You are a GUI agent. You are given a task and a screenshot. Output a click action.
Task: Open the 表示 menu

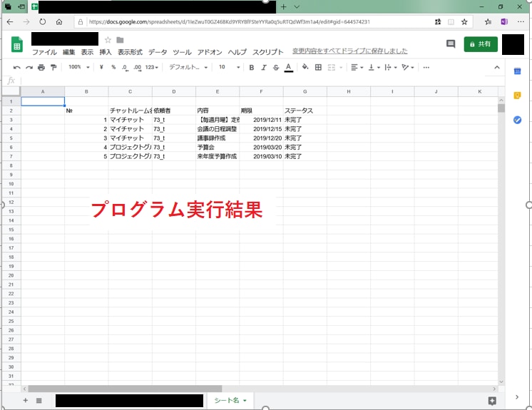[x=87, y=52]
